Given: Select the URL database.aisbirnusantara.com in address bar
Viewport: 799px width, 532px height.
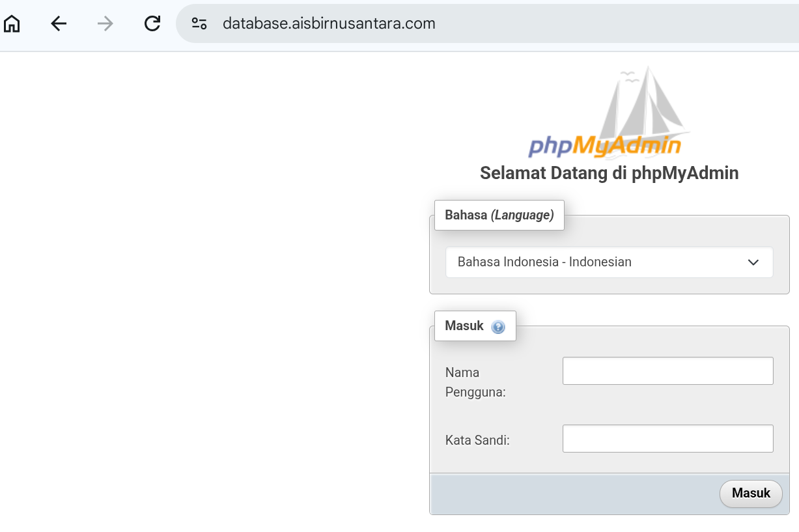Looking at the screenshot, I should click(x=329, y=24).
